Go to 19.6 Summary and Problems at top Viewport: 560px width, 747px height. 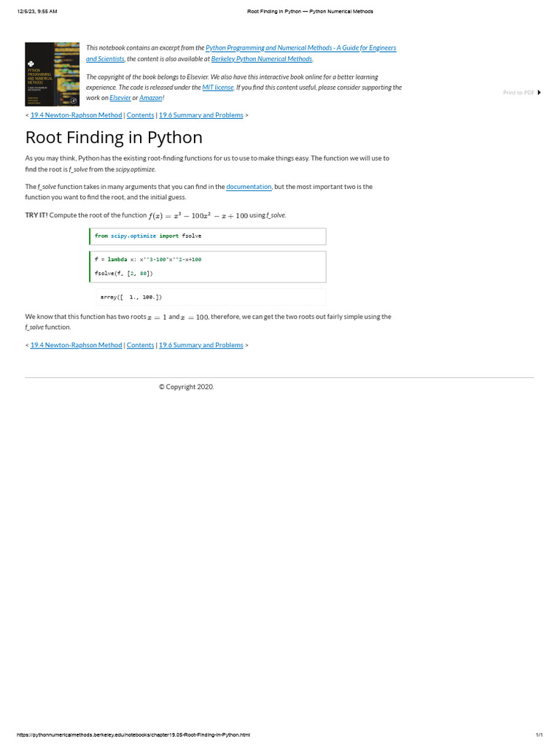click(201, 115)
